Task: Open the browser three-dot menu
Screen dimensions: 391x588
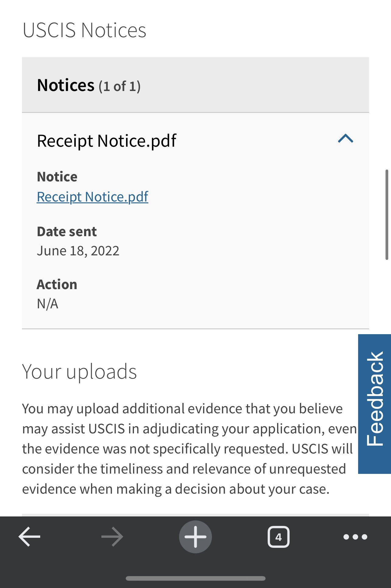Action: tap(355, 537)
